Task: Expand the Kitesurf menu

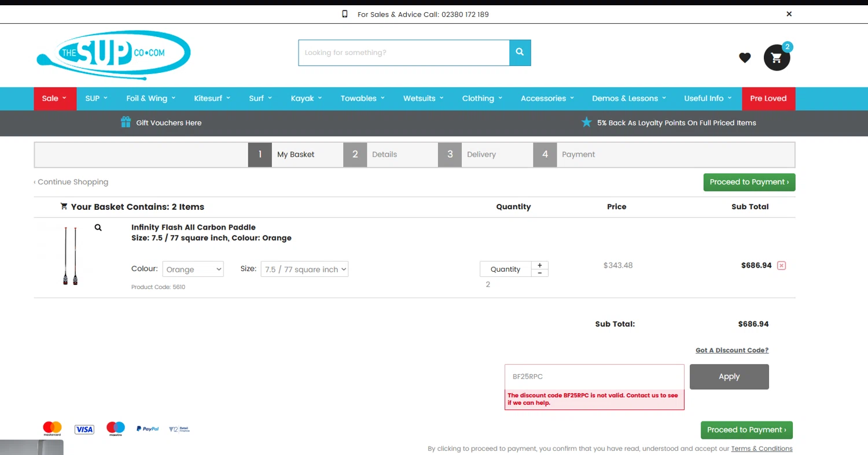Action: click(x=212, y=98)
